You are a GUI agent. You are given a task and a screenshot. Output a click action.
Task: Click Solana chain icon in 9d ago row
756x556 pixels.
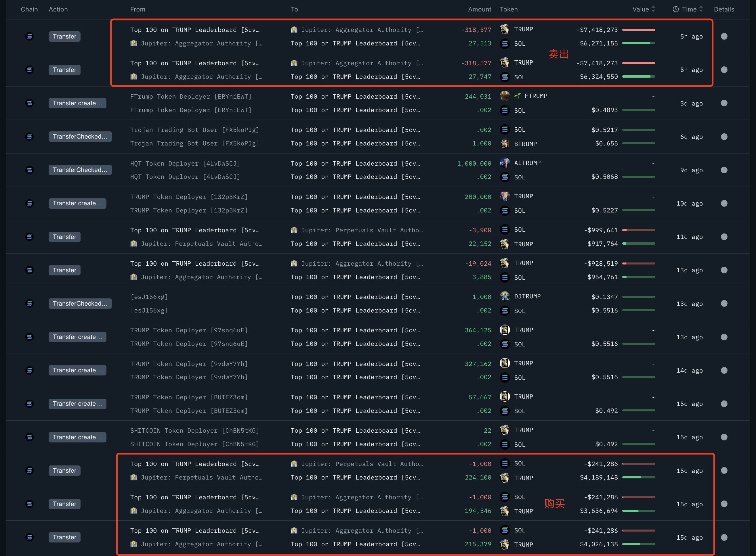coord(30,170)
